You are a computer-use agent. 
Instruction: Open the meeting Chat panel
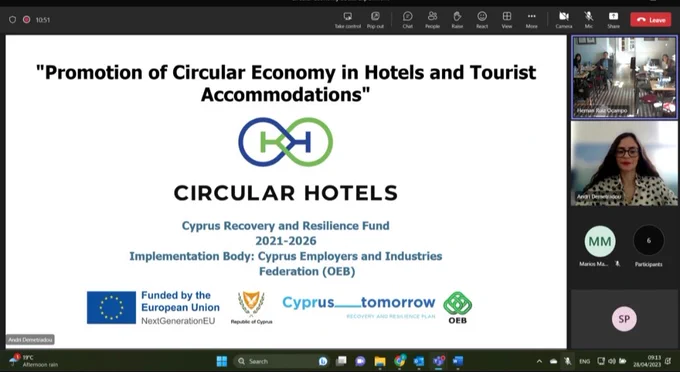[408, 20]
